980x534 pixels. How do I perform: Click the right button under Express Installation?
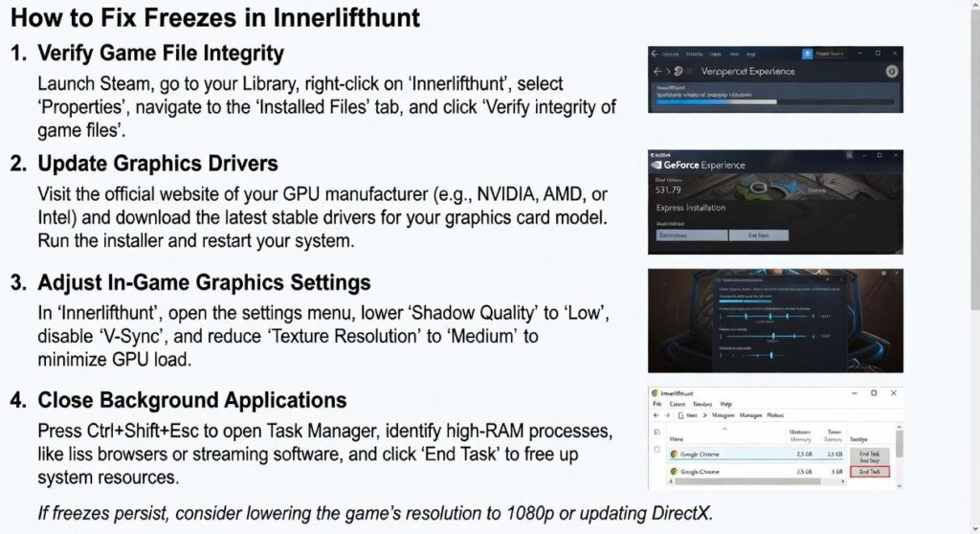tap(758, 234)
